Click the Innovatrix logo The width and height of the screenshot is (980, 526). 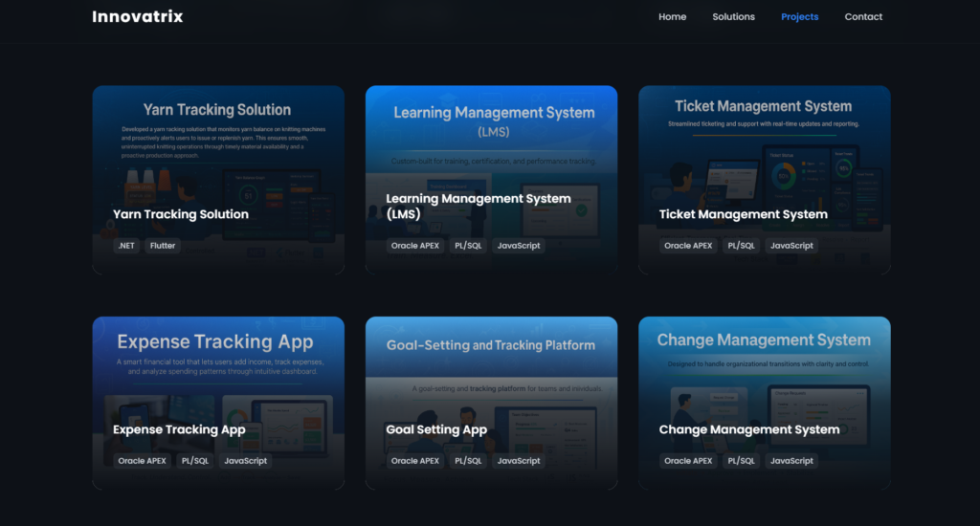point(138,17)
